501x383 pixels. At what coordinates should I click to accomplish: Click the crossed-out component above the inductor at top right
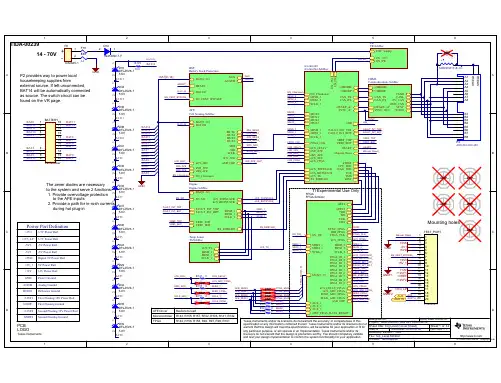click(447, 53)
